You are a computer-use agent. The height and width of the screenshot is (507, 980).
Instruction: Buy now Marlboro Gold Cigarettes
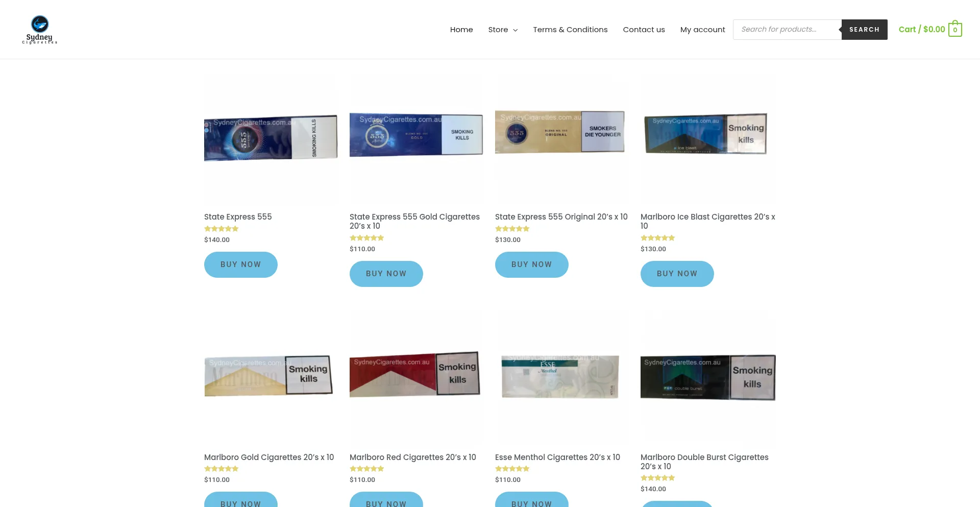click(x=241, y=500)
